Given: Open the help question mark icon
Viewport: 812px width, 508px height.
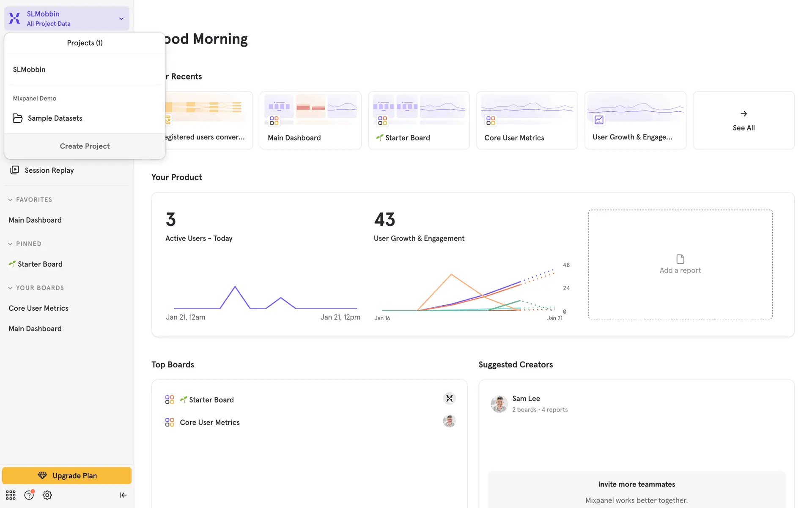Looking at the screenshot, I should point(29,495).
